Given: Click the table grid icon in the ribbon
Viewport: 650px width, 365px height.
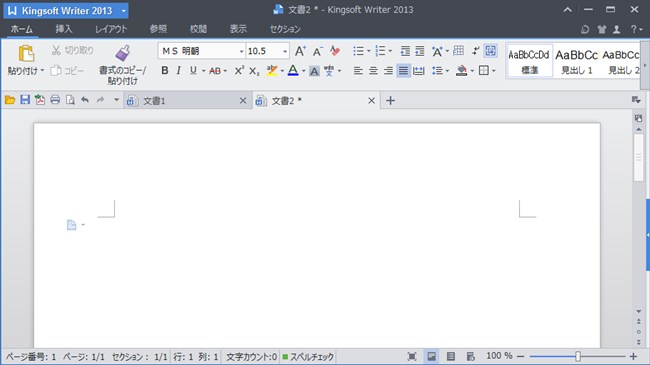Looking at the screenshot, I should tap(458, 51).
